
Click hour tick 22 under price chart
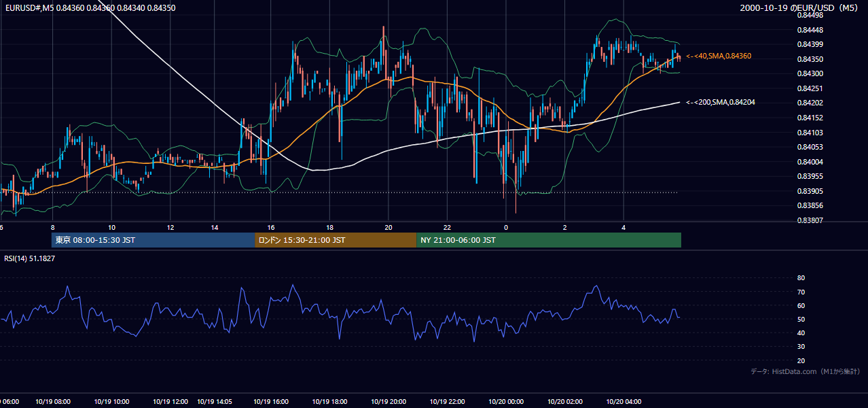(447, 227)
